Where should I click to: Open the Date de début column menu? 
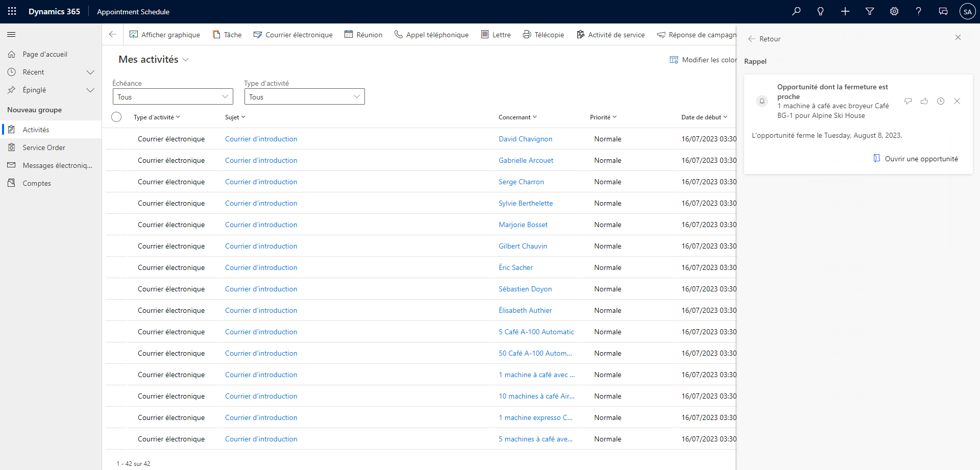point(704,117)
